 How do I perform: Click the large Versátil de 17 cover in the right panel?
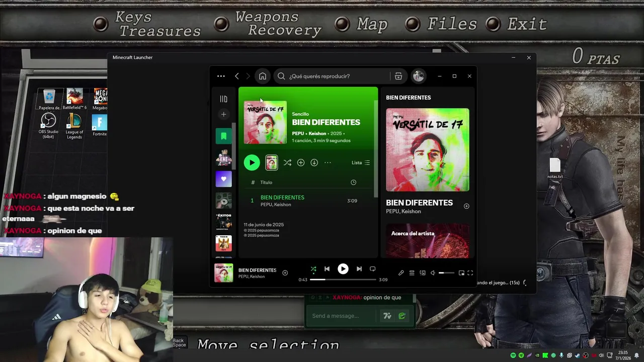point(428,150)
